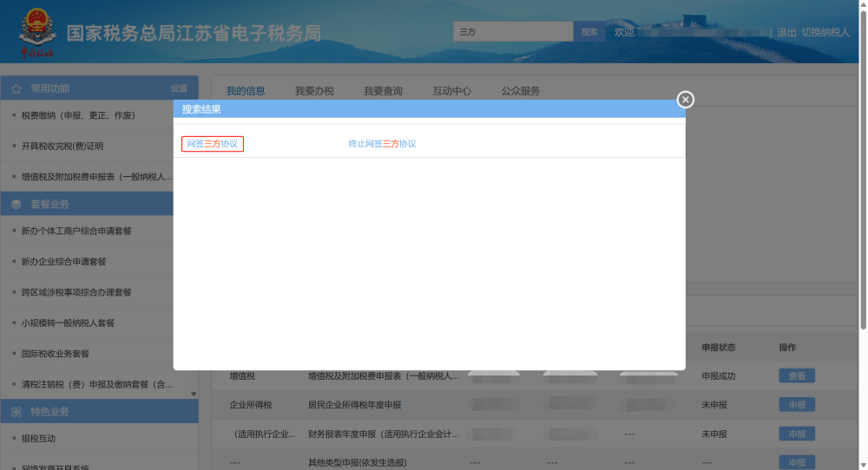Click 申报 button for 其他类型申报 row
Screen dimensions: 868x470
pyautogui.click(x=797, y=463)
